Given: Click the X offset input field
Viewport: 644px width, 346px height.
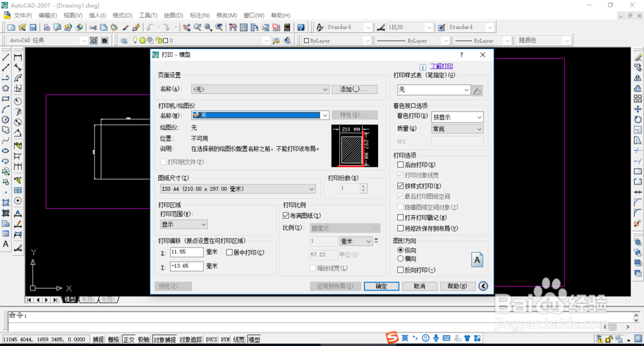Looking at the screenshot, I should [x=187, y=252].
